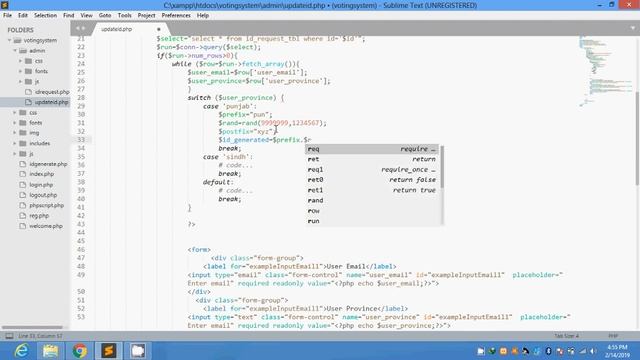640x360 pixels.
Task: Expand the css folder under admin
Action: (x=20, y=61)
